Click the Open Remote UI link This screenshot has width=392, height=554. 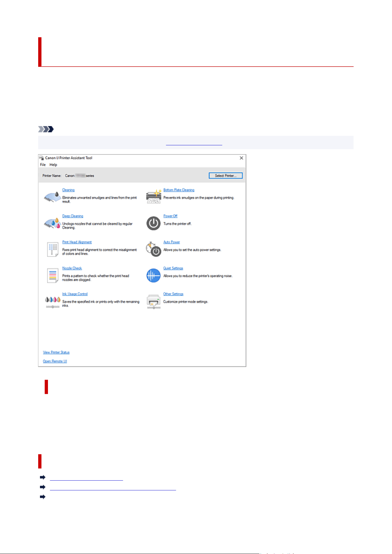(x=55, y=361)
